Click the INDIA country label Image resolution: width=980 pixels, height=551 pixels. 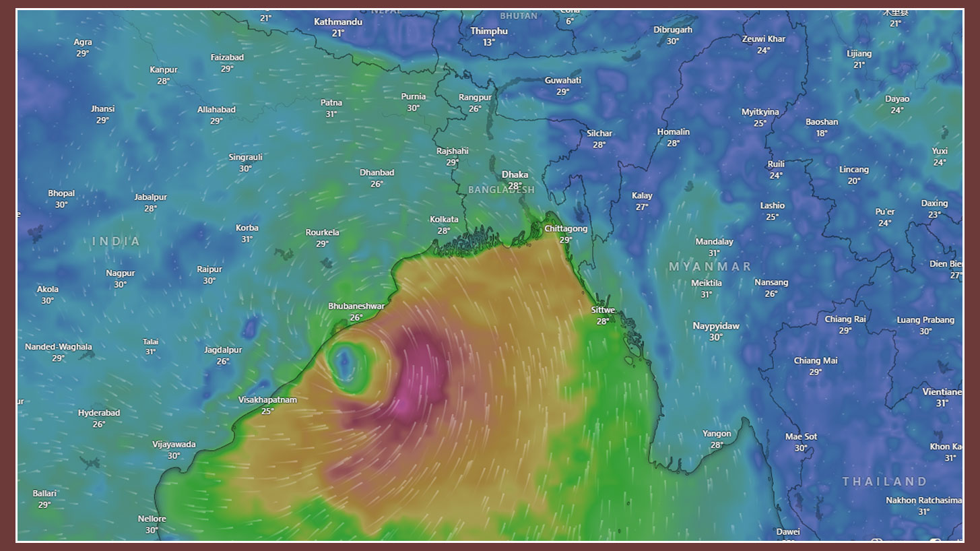click(117, 241)
